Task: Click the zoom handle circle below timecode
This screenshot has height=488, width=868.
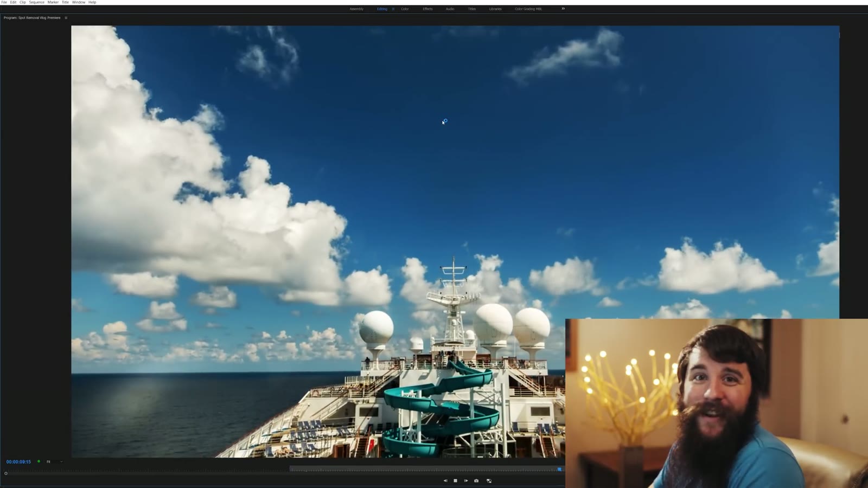Action: 6,473
